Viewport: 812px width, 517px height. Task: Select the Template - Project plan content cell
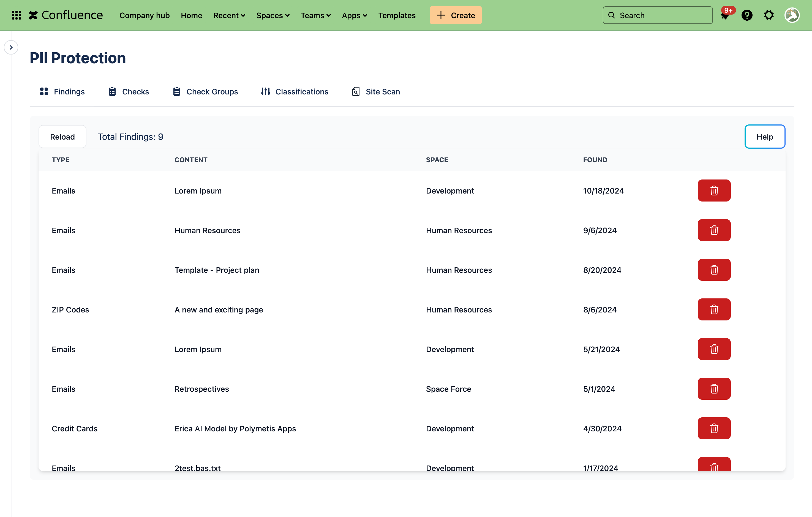coord(217,270)
